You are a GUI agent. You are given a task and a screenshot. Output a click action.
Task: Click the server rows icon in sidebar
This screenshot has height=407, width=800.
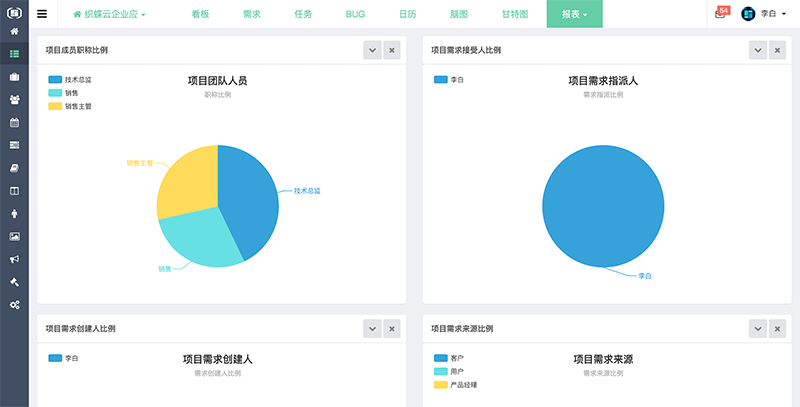[14, 145]
